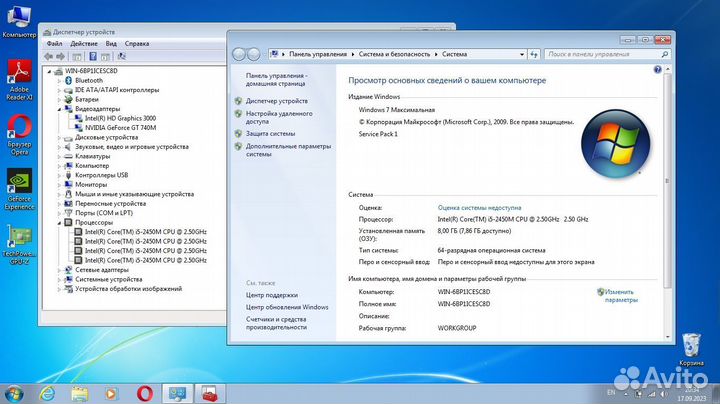Viewport: 720px width, 404px height.
Task: Click the EN language indicator in the tray
Action: pos(611,393)
